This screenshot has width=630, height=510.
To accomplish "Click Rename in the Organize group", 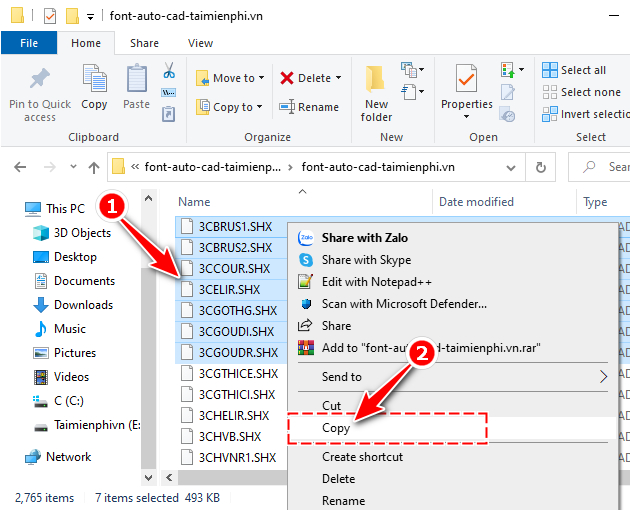I will tap(309, 107).
